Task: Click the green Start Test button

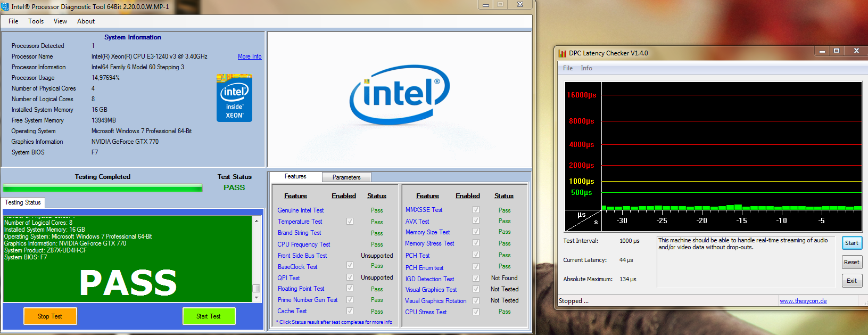Action: point(209,316)
